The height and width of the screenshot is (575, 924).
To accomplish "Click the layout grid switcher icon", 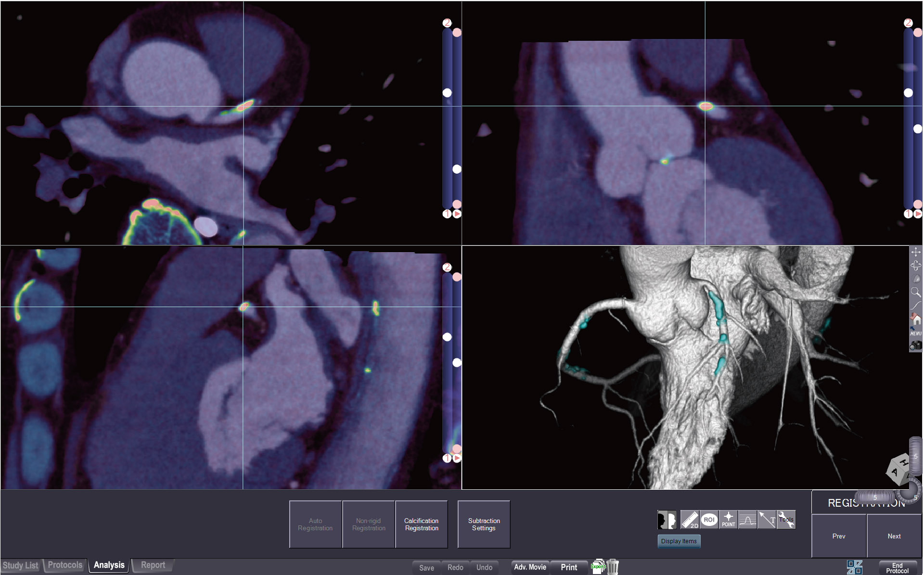I will [854, 567].
